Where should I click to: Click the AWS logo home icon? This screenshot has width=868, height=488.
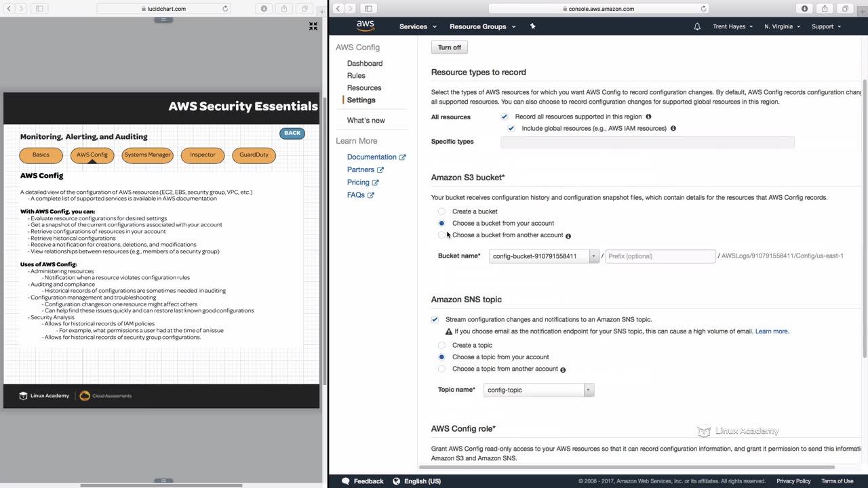365,26
